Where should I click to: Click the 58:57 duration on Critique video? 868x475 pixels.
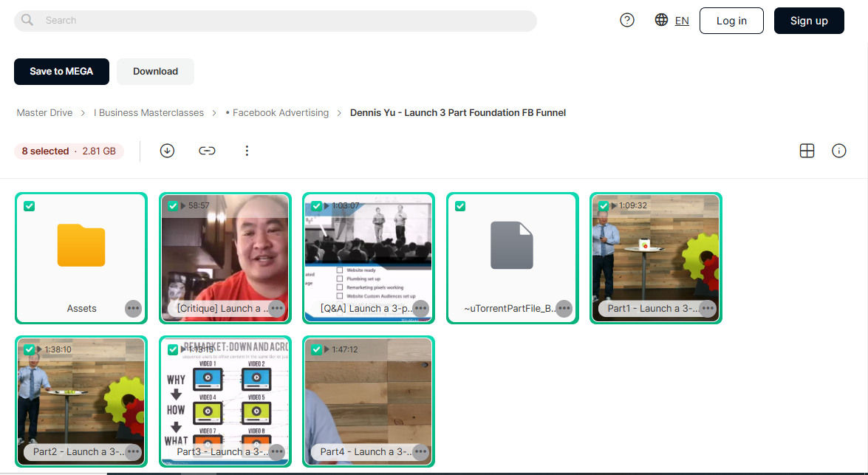[x=199, y=205]
